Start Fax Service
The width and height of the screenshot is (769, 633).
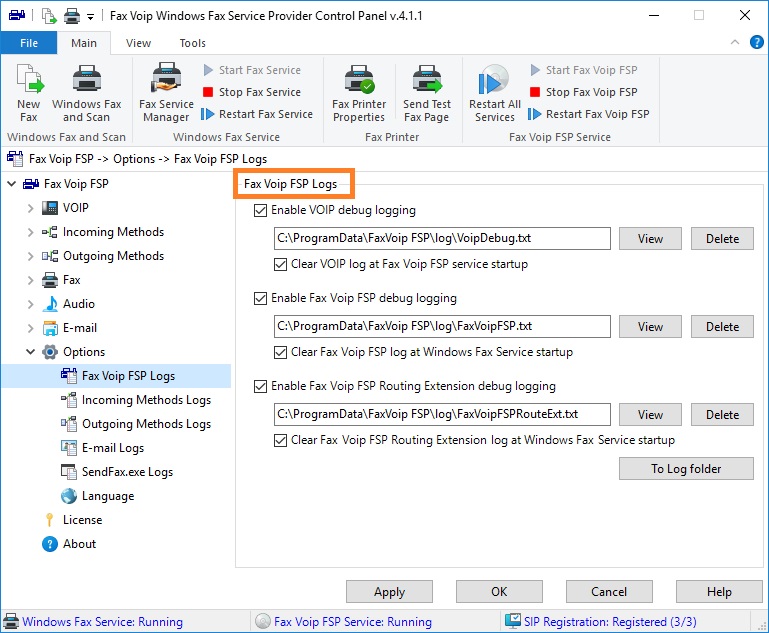pyautogui.click(x=252, y=70)
